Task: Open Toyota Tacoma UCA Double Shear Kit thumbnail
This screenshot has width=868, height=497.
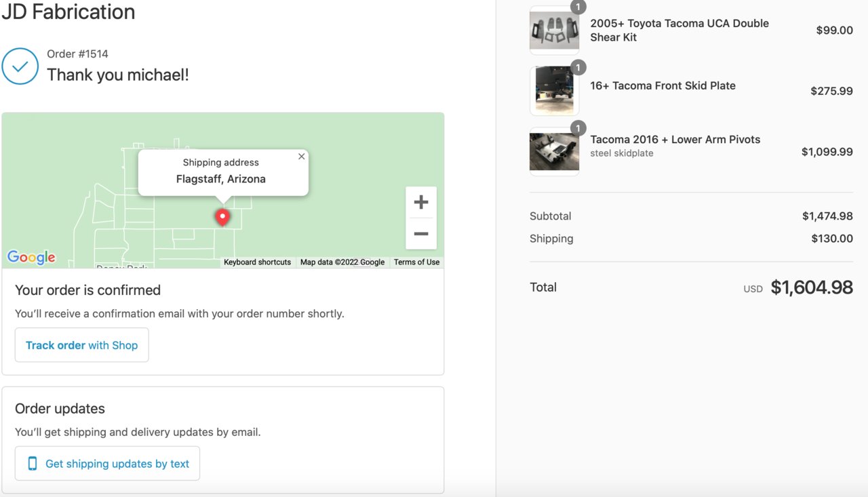Action: 554,31
